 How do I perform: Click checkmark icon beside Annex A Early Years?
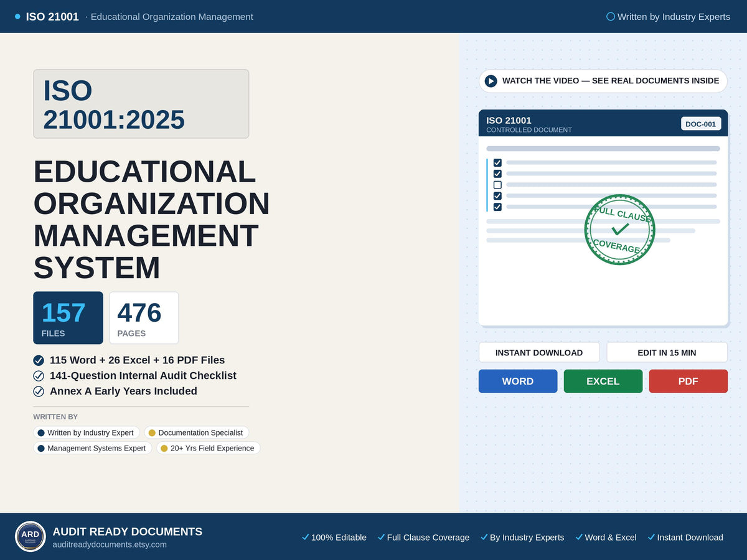click(x=39, y=391)
